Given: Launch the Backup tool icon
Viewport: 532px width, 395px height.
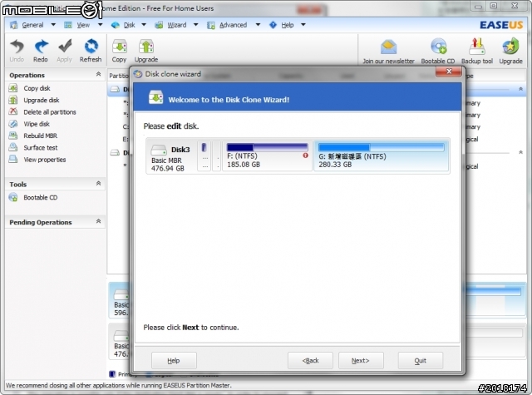Looking at the screenshot, I should [x=476, y=47].
